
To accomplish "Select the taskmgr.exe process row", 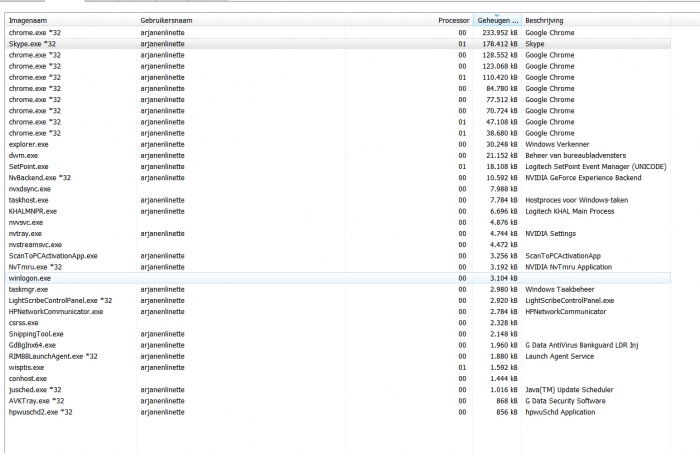I will (x=338, y=289).
